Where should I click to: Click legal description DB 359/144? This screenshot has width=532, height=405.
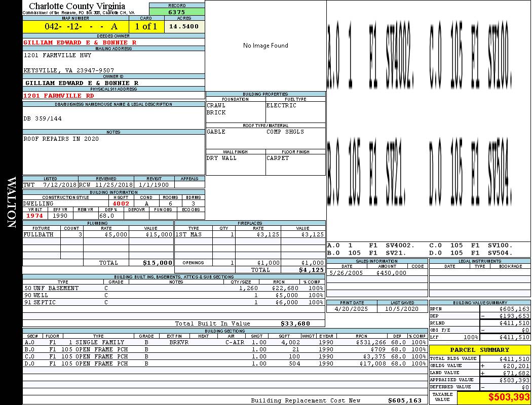click(x=43, y=118)
